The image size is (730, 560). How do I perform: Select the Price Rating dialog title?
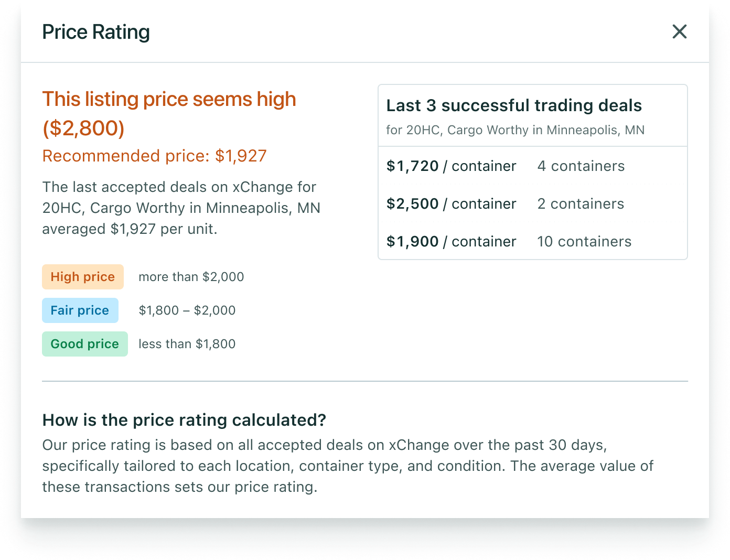[96, 32]
